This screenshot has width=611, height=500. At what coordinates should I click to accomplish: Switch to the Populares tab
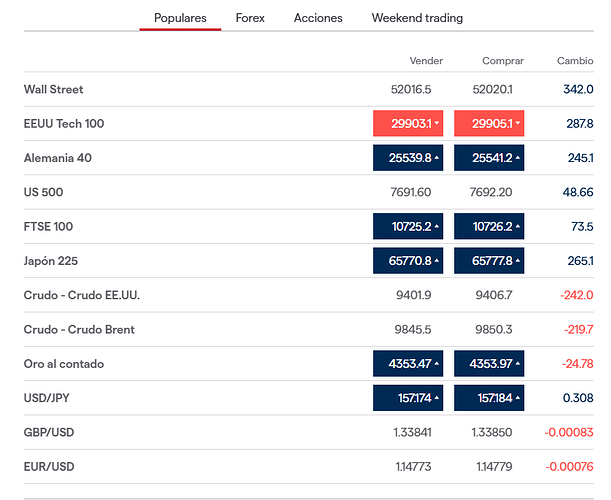click(180, 18)
